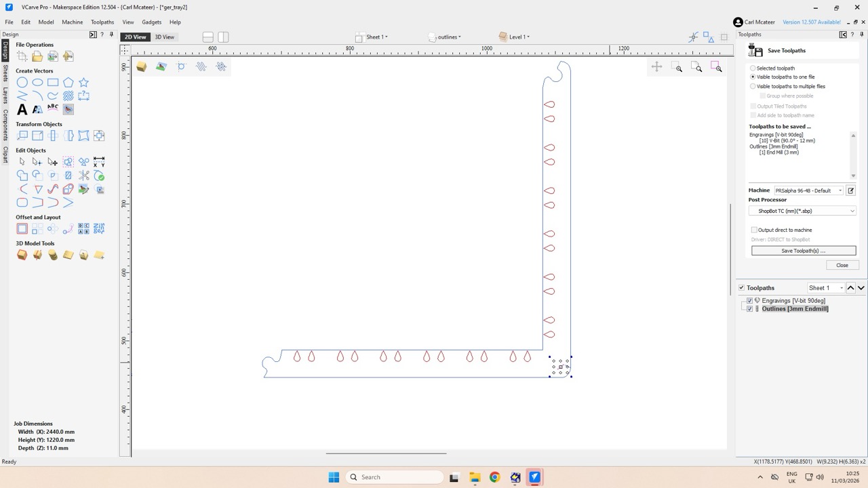Viewport: 868px width, 488px height.
Task: Open the Distort Object tool
Action: [84, 136]
